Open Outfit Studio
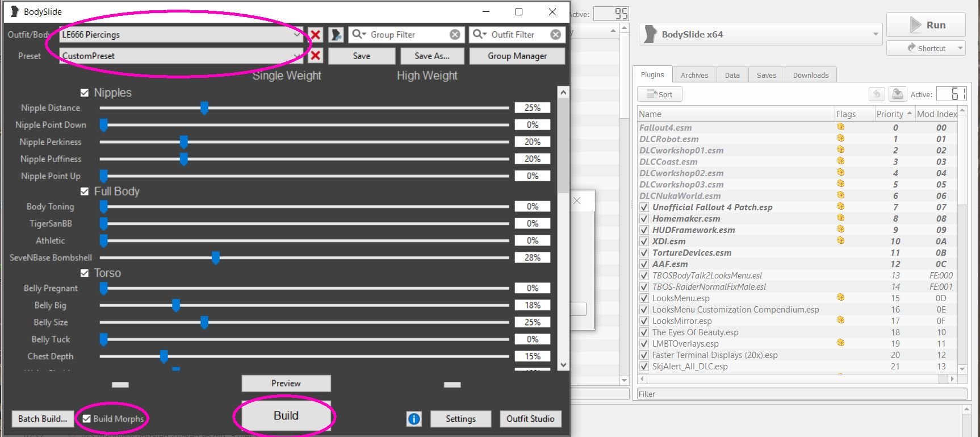The width and height of the screenshot is (980, 437). 530,419
